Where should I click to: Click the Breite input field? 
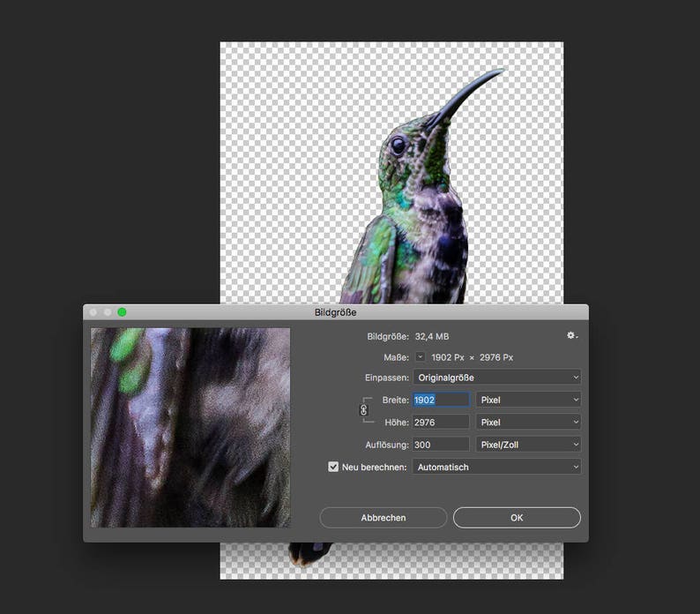[441, 400]
